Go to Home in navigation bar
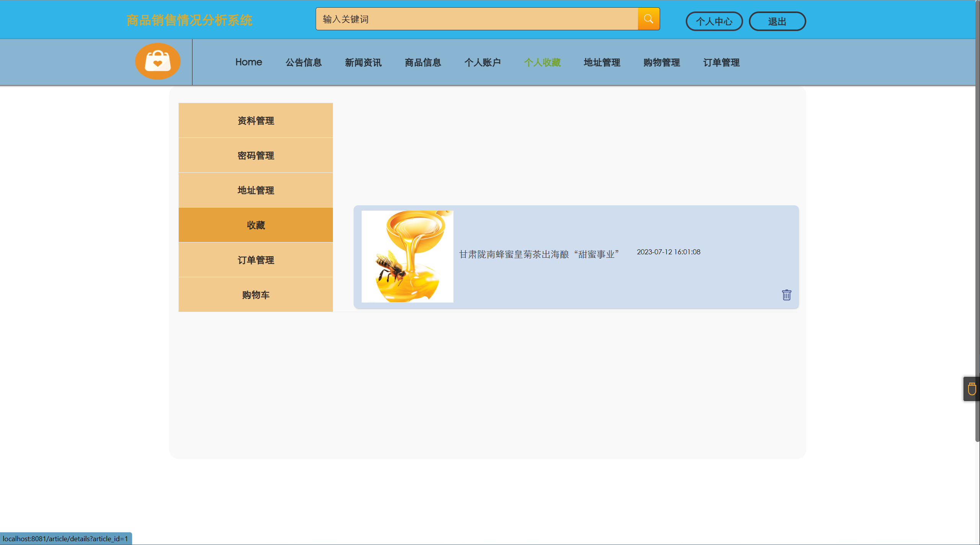 pyautogui.click(x=249, y=62)
